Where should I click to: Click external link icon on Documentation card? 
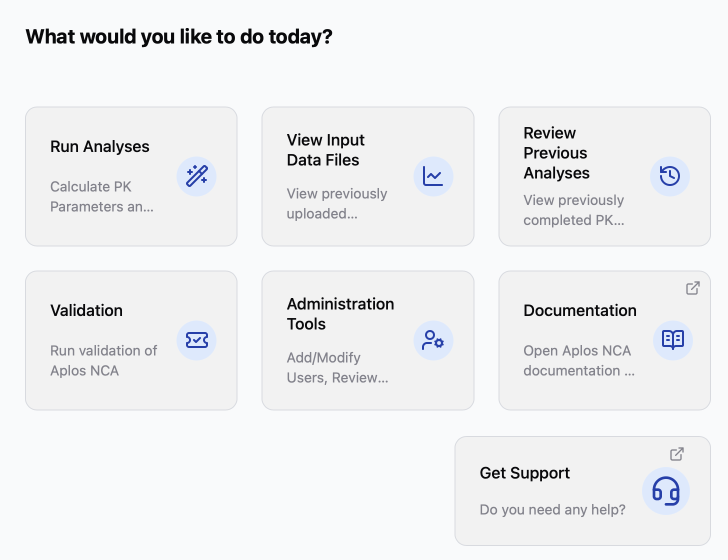tap(692, 288)
